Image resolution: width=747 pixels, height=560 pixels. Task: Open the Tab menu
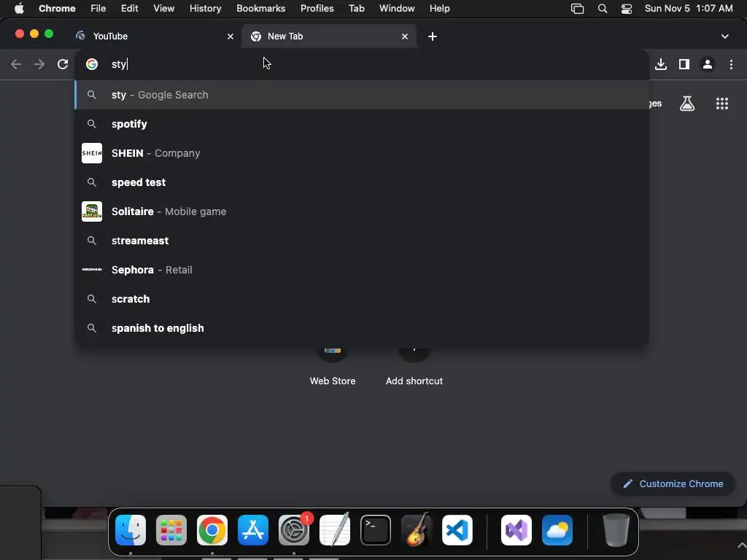356,9
